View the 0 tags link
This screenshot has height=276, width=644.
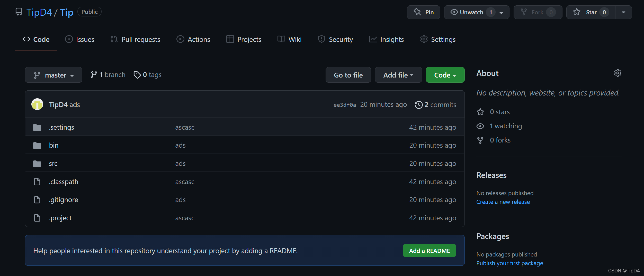[148, 75]
